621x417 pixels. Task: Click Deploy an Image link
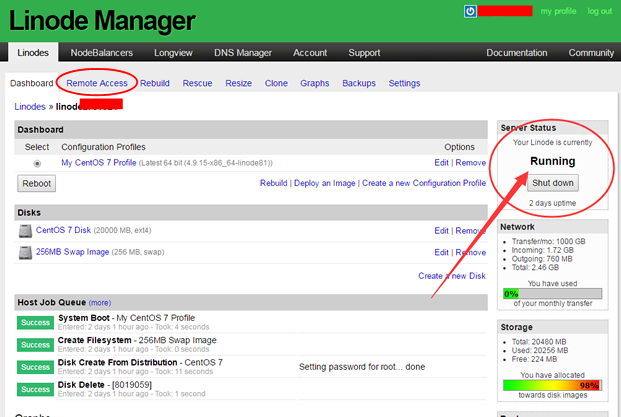[x=324, y=183]
